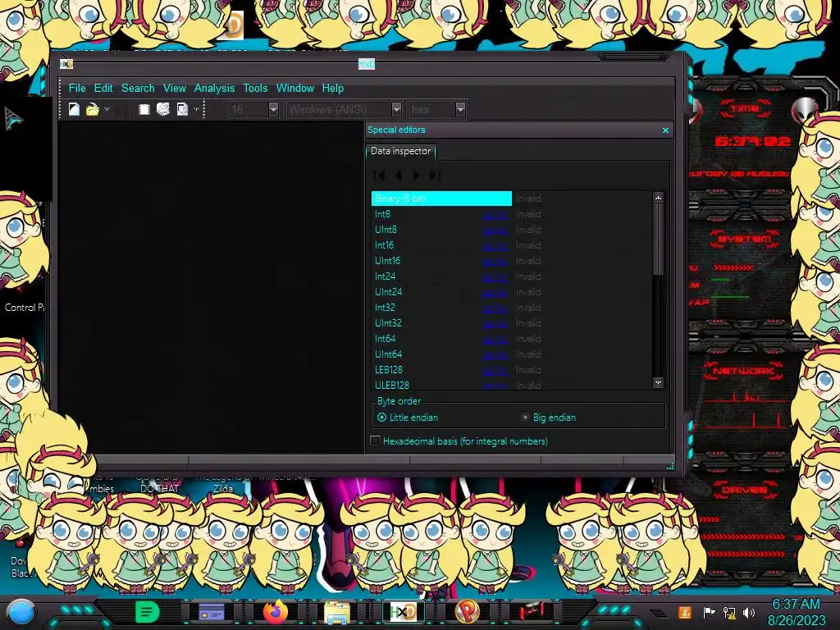This screenshot has height=630, width=840.
Task: Click the go to link for Int16
Action: pos(495,245)
